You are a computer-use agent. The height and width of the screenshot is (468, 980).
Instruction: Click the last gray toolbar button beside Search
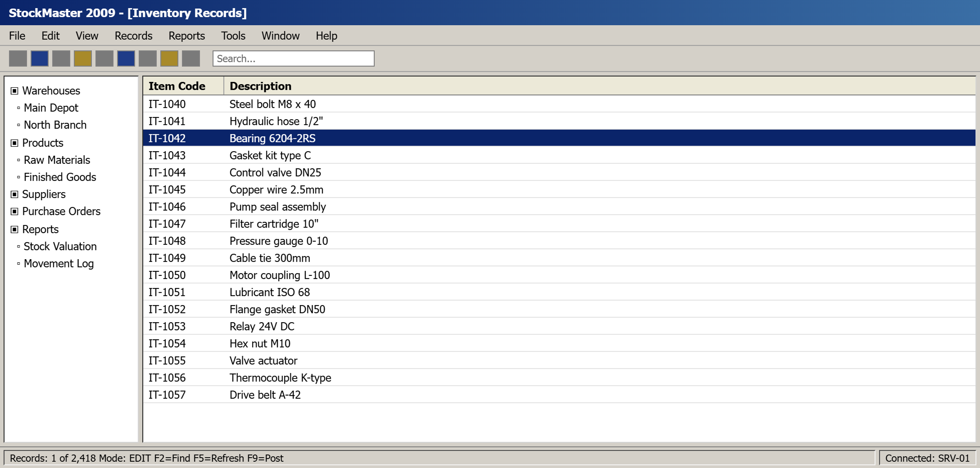(x=191, y=58)
